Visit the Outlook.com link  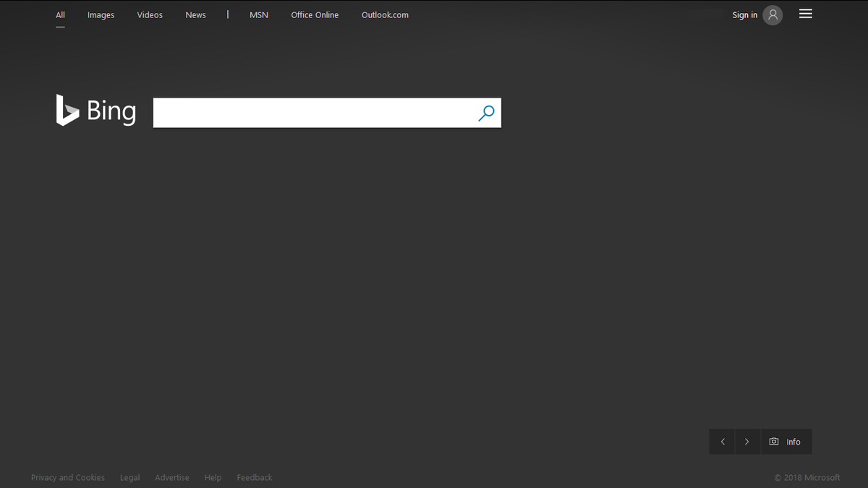click(385, 15)
